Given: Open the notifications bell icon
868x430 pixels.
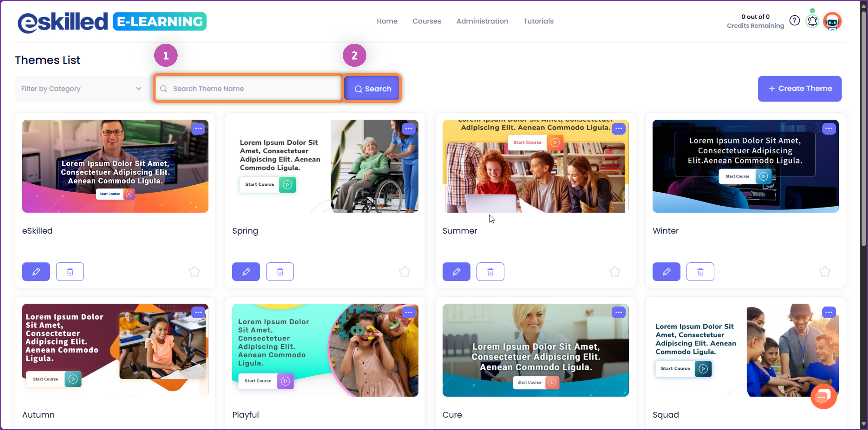Looking at the screenshot, I should point(812,21).
